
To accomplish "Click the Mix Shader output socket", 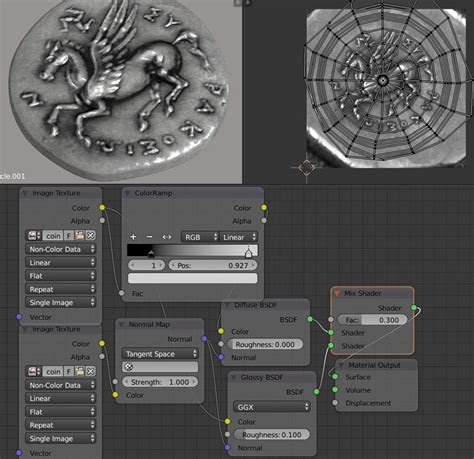I will point(414,307).
